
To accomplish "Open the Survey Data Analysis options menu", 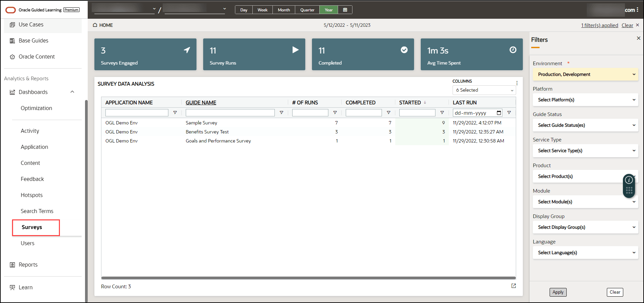I will click(517, 83).
